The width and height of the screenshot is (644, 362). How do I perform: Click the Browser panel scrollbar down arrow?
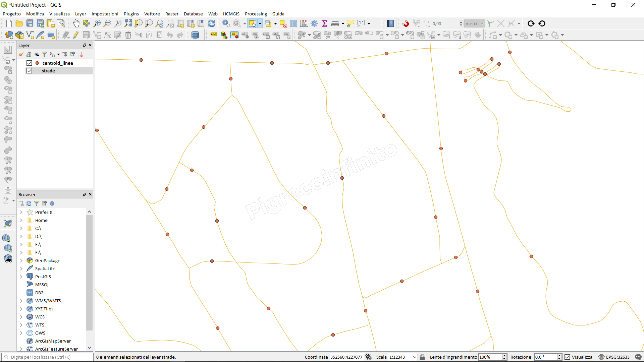[89, 348]
